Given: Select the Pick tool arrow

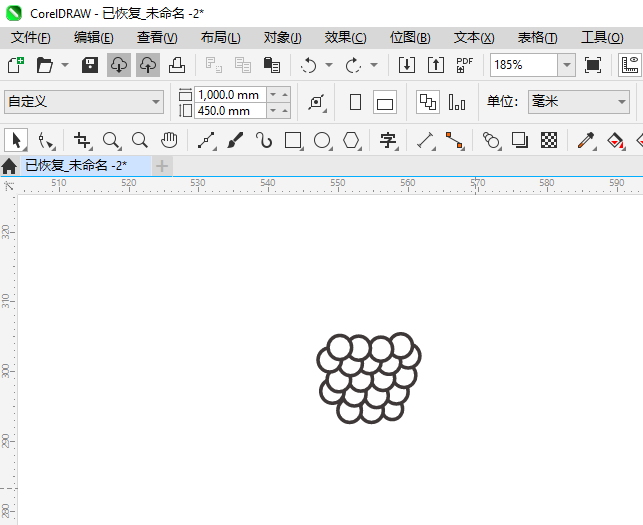Looking at the screenshot, I should [x=15, y=139].
